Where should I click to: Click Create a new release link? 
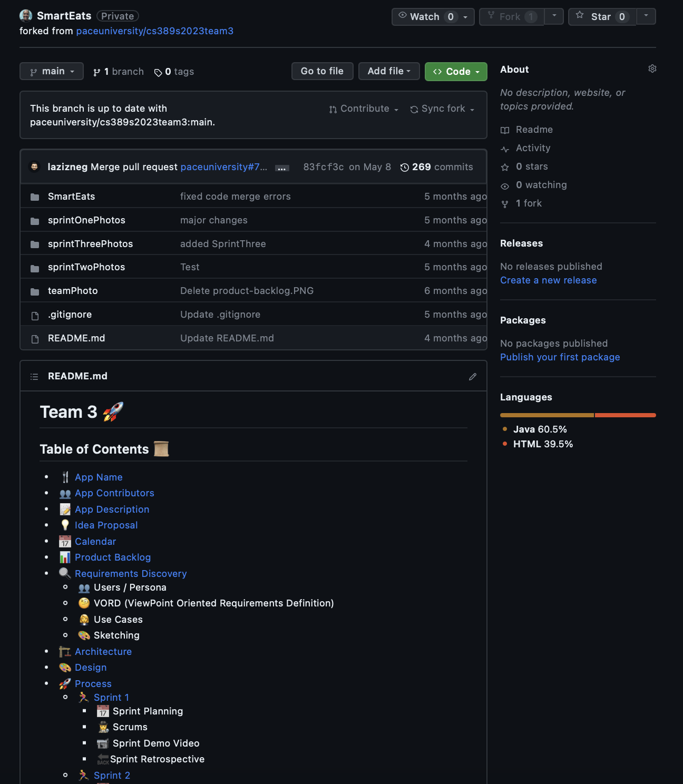pos(548,280)
